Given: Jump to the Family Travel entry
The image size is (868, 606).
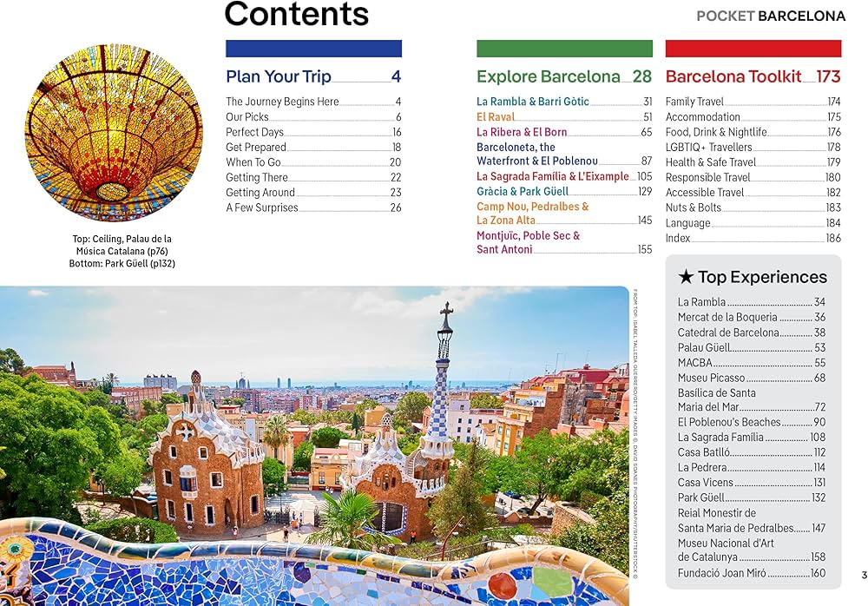Looking at the screenshot, I should tap(694, 102).
